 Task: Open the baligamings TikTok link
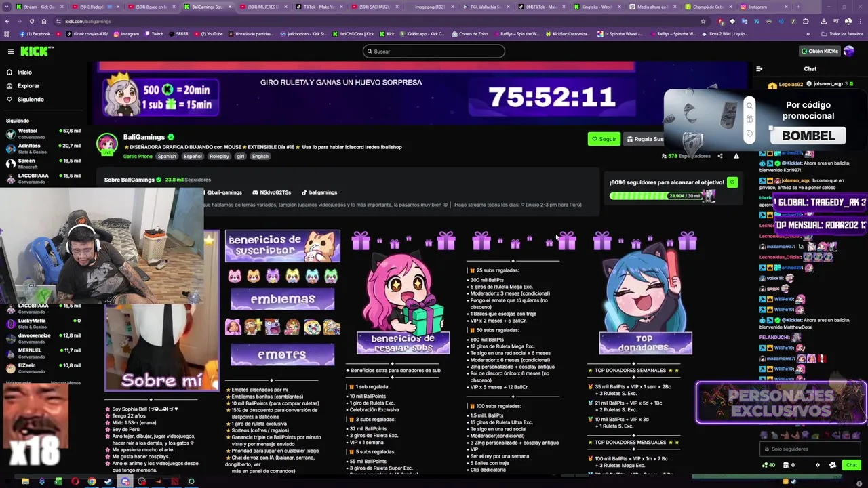319,192
